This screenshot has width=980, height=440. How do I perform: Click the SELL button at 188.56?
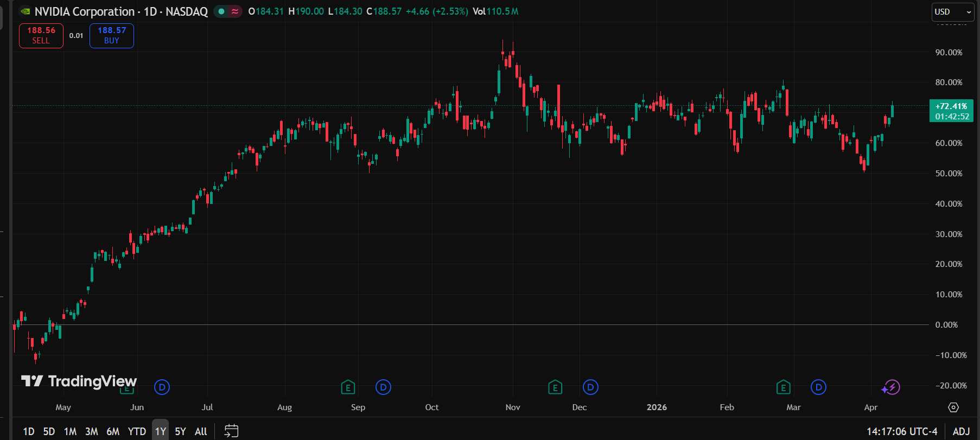pyautogui.click(x=41, y=36)
